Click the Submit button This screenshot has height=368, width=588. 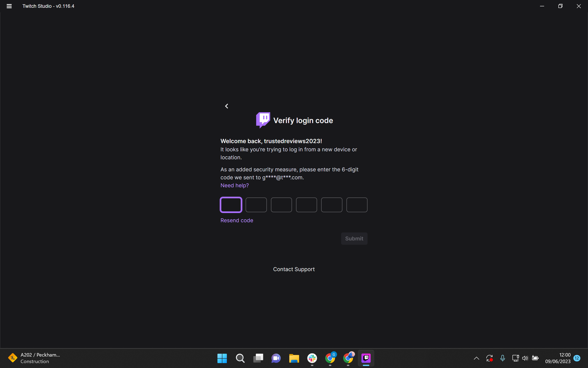point(354,239)
